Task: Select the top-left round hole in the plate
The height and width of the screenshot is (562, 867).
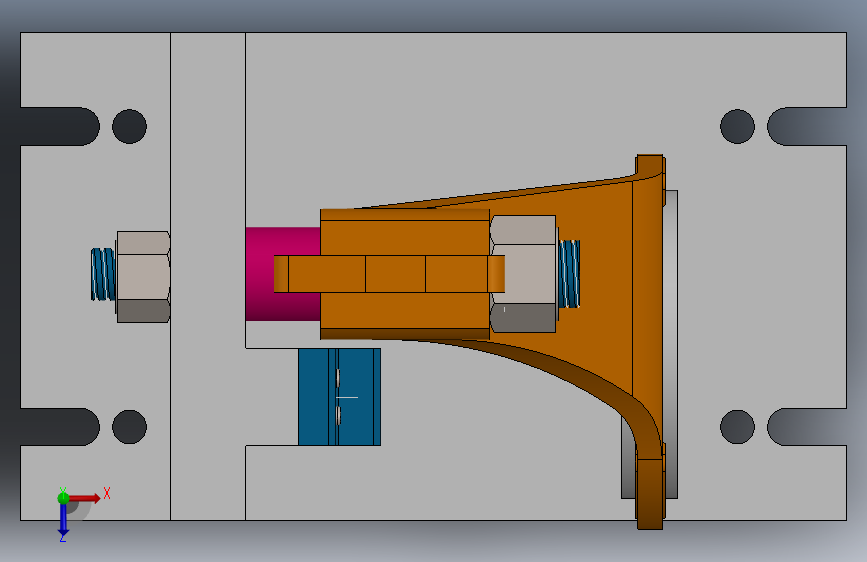Action: click(129, 126)
